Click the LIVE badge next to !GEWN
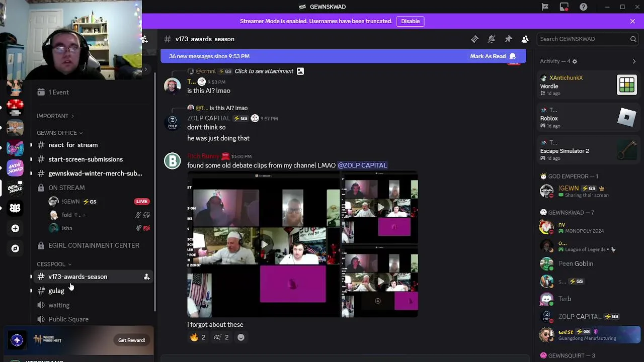 (141, 201)
